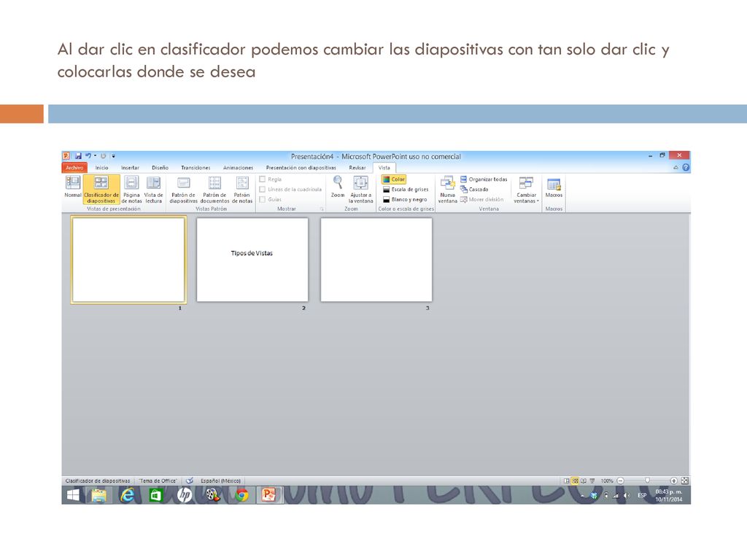This screenshot has height=560, width=747.
Task: Click Ajustar a la ventana
Action: 360,189
